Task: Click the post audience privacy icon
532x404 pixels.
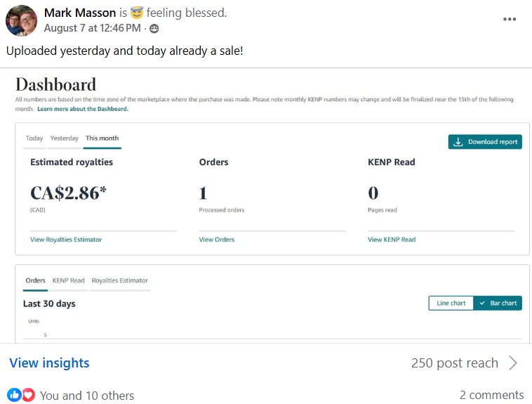Action: (x=154, y=29)
